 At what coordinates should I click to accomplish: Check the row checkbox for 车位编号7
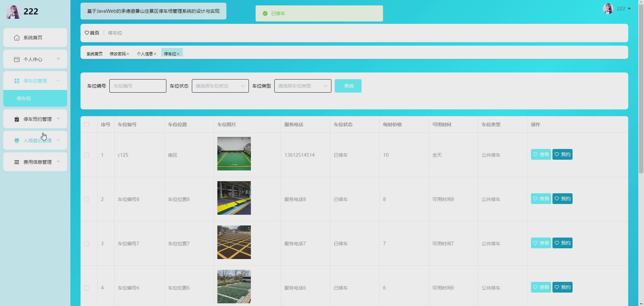click(x=87, y=244)
